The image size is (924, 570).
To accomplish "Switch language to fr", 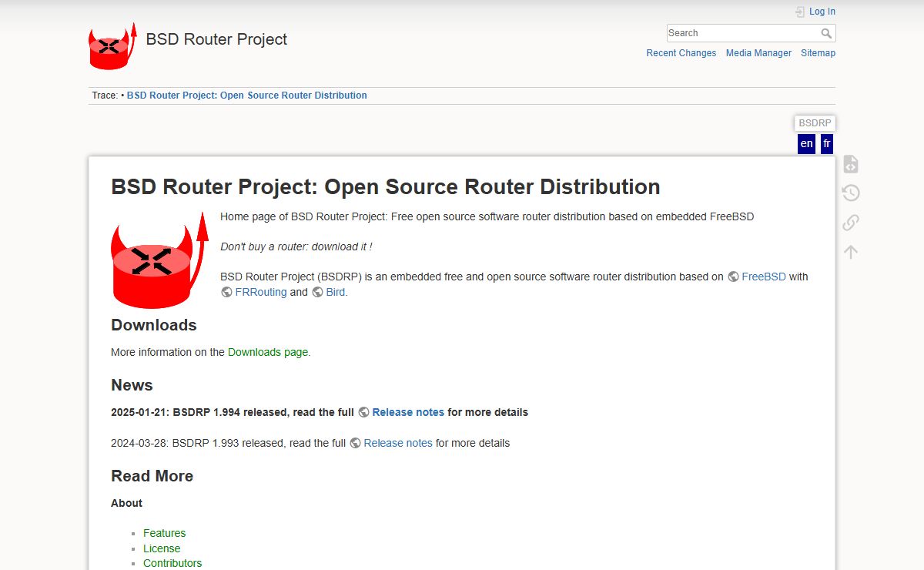I will pyautogui.click(x=827, y=144).
